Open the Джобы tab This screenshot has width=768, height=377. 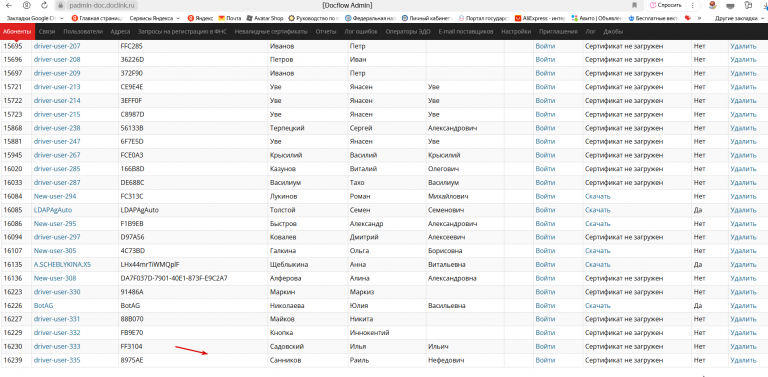pyautogui.click(x=613, y=31)
